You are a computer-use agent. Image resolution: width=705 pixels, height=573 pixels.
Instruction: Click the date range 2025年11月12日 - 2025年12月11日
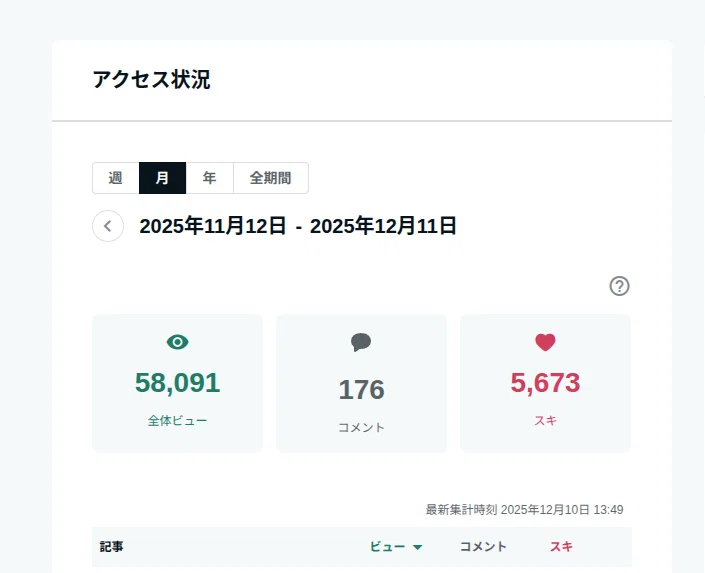(x=298, y=226)
